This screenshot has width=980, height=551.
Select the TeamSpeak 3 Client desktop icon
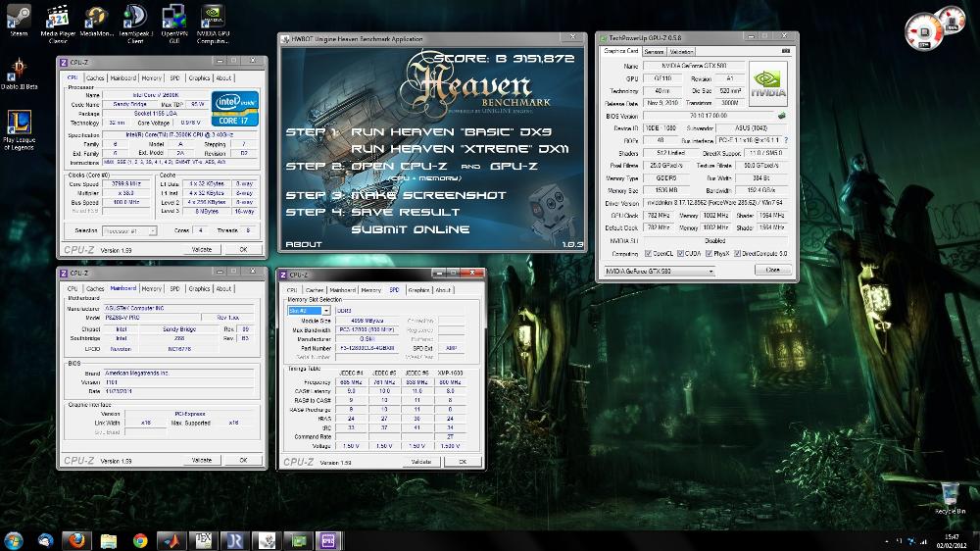(135, 25)
